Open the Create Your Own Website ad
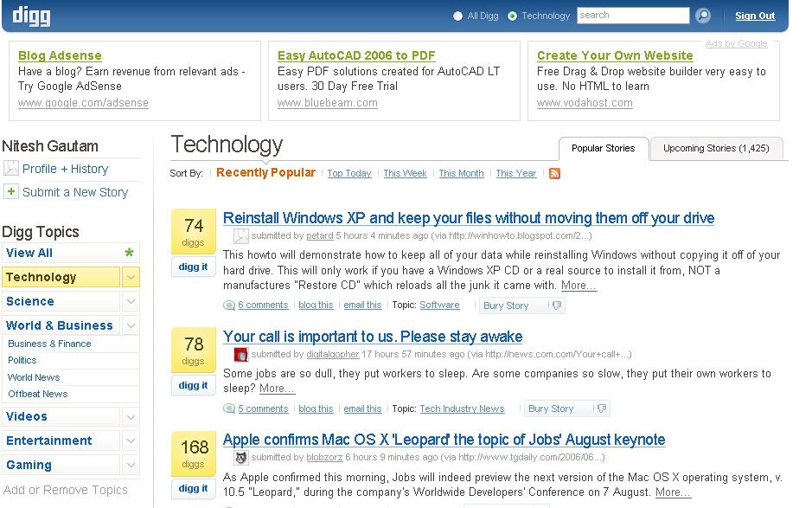Viewport: 812px width, 508px height. 615,55
